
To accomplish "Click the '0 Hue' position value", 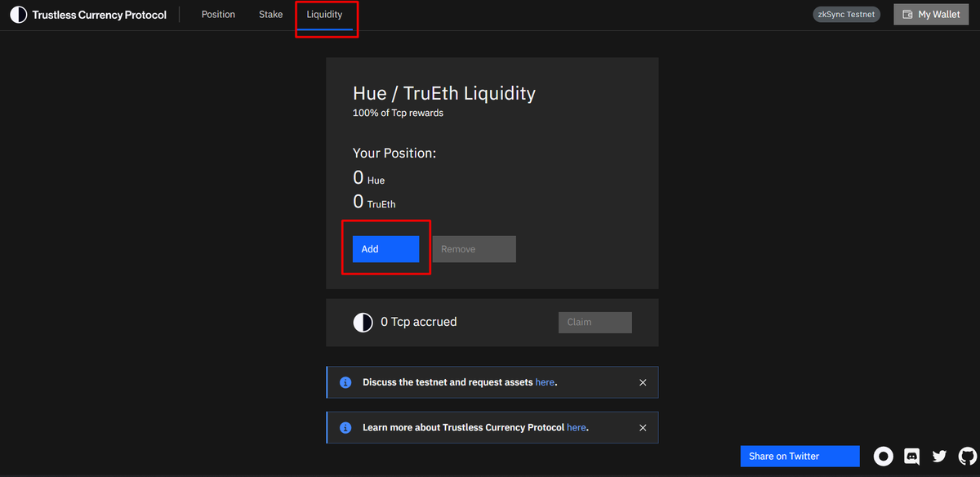I will (368, 178).
